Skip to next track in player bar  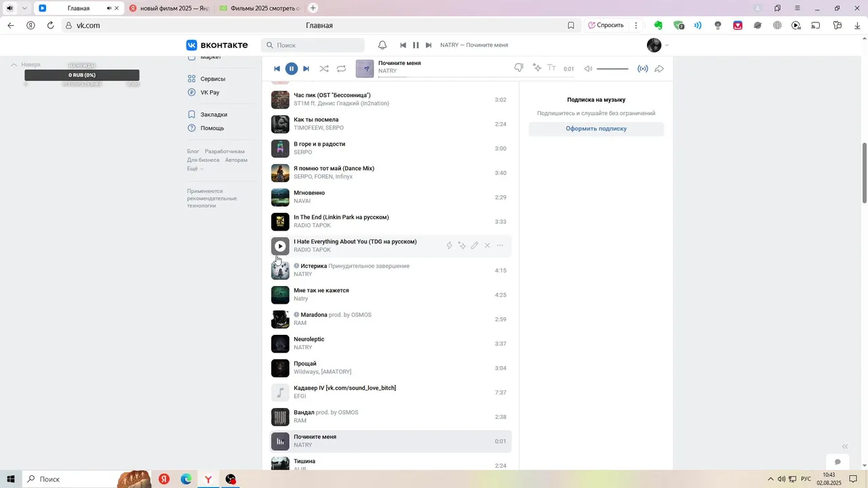[306, 68]
